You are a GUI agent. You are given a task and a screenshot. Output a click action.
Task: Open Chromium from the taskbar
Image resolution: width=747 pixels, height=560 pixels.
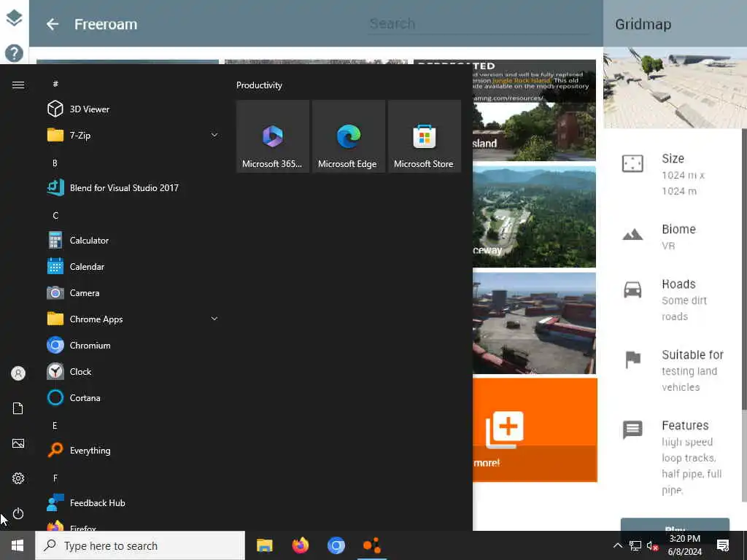click(336, 545)
